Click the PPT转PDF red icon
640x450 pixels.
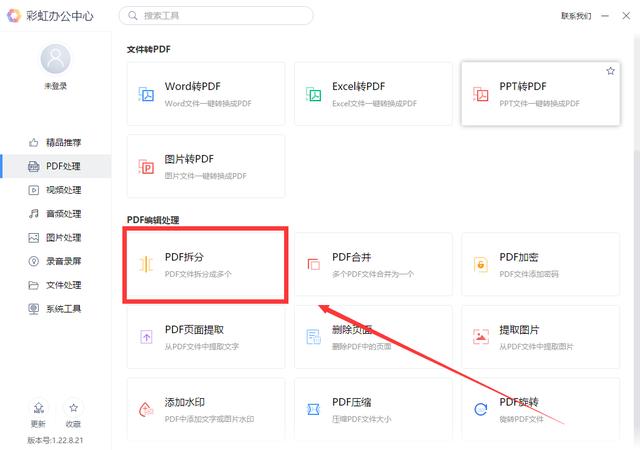(x=480, y=94)
